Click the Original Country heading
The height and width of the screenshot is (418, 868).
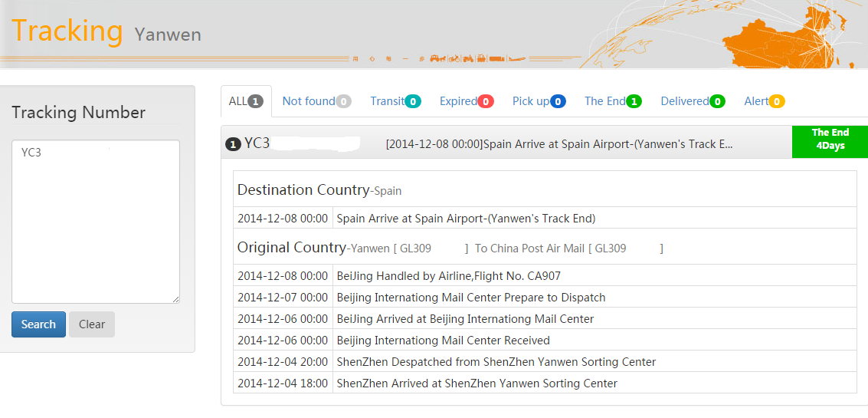point(291,247)
